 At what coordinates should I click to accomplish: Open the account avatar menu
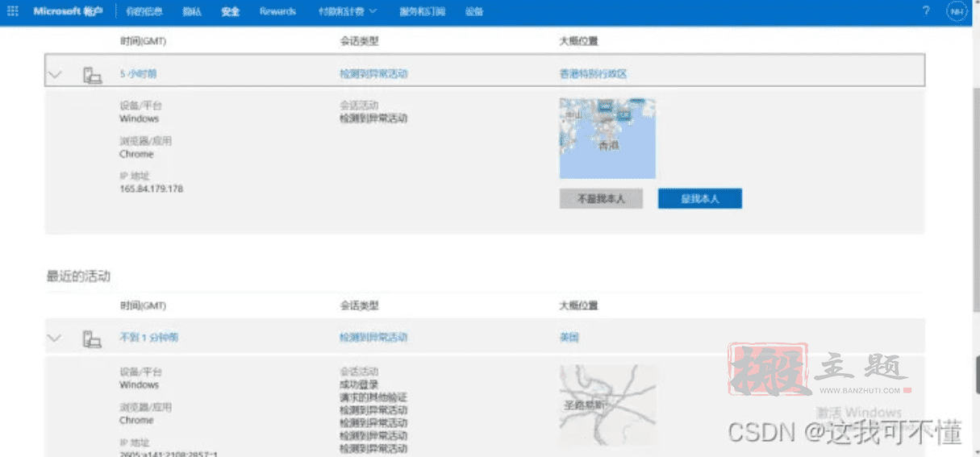[957, 11]
